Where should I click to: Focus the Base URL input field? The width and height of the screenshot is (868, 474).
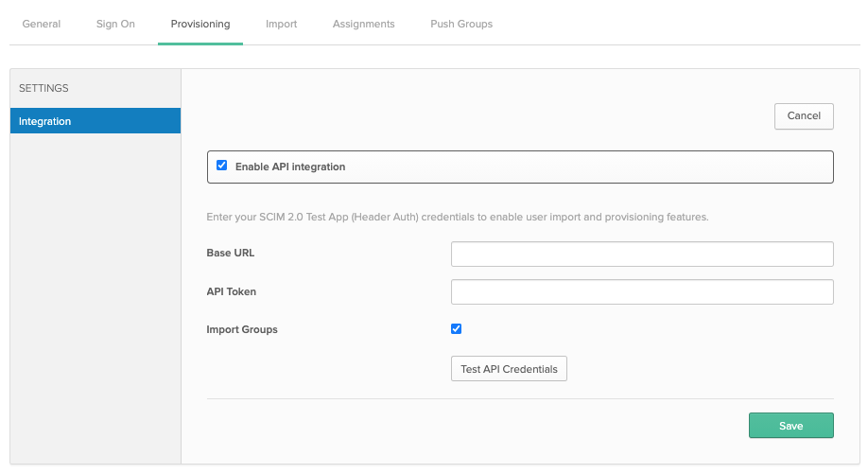tap(641, 254)
